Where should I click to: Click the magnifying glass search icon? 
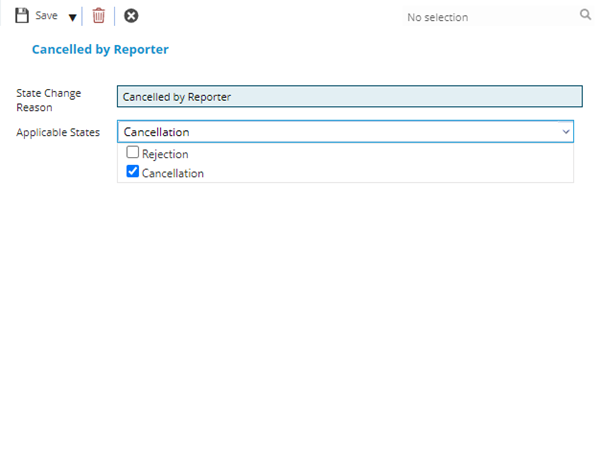coord(585,15)
